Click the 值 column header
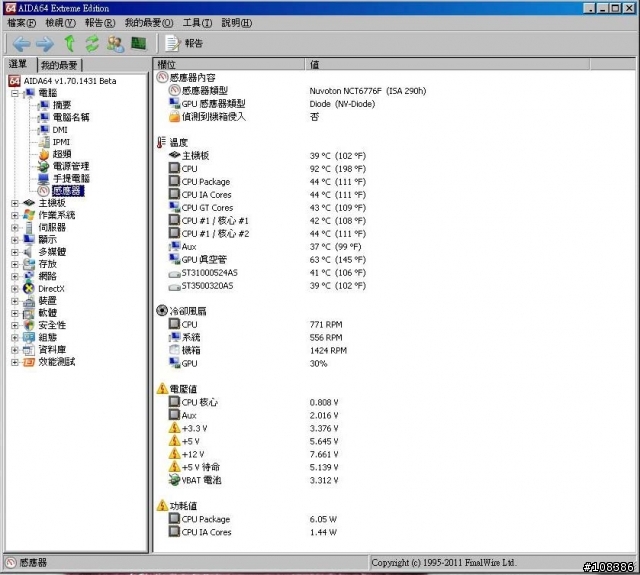 click(447, 64)
